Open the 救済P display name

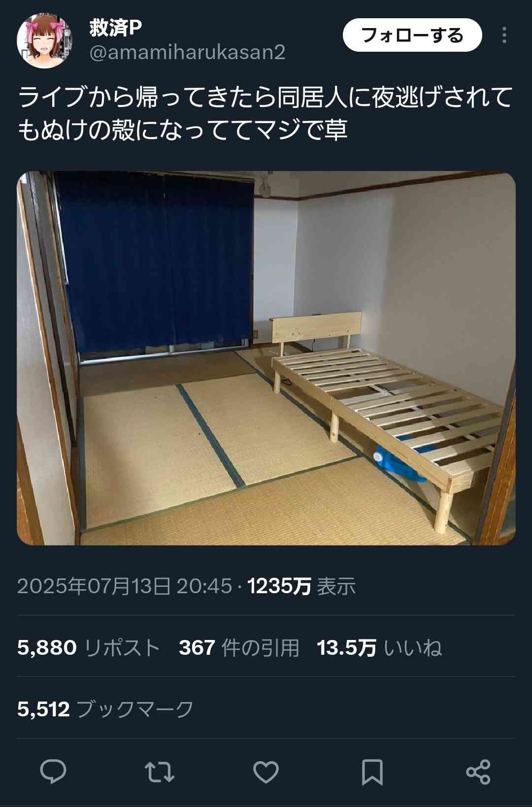pyautogui.click(x=116, y=28)
